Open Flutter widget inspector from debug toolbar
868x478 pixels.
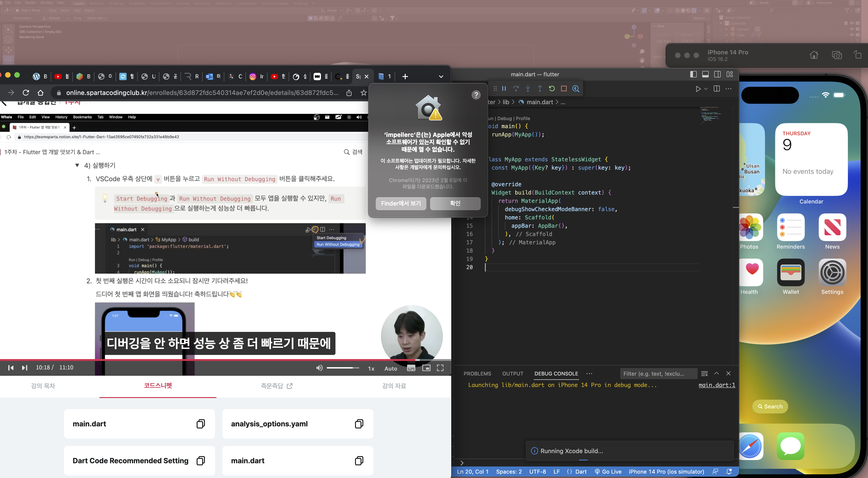pyautogui.click(x=576, y=88)
